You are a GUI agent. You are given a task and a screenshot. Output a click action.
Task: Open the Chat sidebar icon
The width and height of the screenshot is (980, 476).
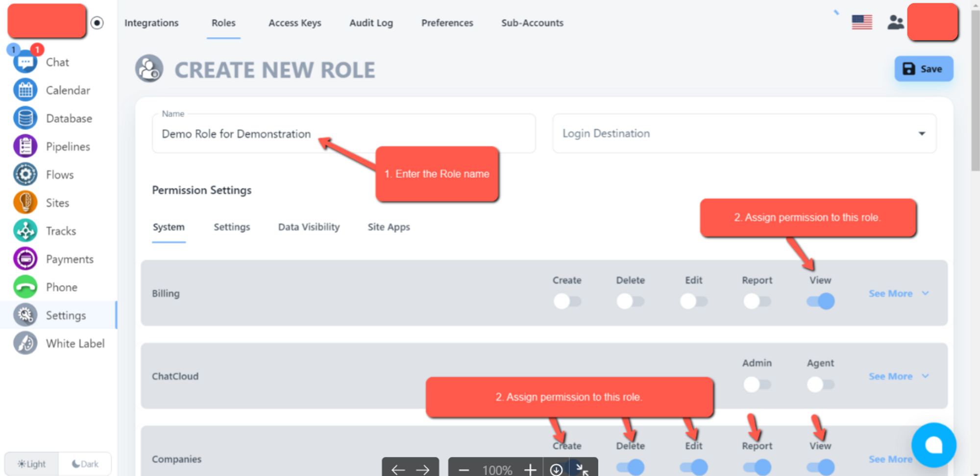click(25, 63)
